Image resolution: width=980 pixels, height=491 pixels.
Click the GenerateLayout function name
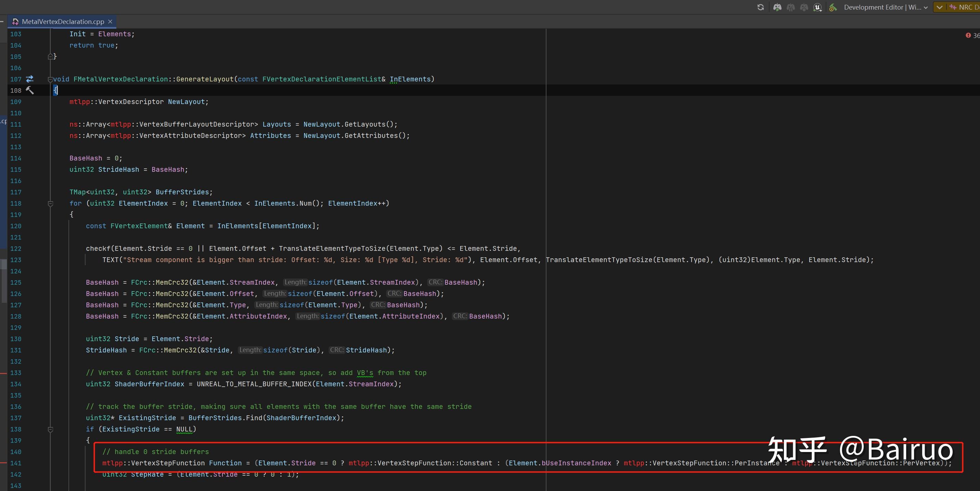(205, 79)
